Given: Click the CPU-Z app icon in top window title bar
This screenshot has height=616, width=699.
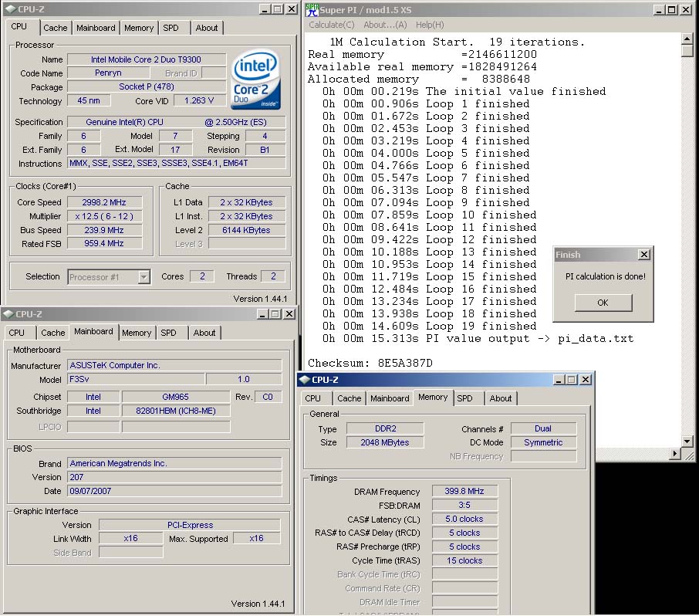Looking at the screenshot, I should click(x=10, y=9).
